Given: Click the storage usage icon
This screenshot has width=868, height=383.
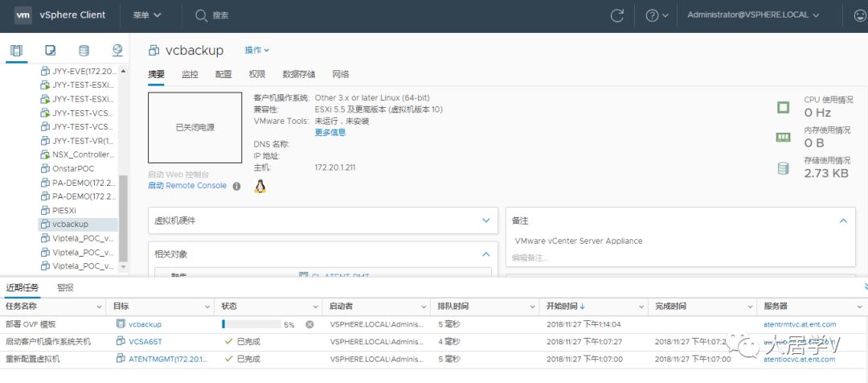Looking at the screenshot, I should click(783, 168).
